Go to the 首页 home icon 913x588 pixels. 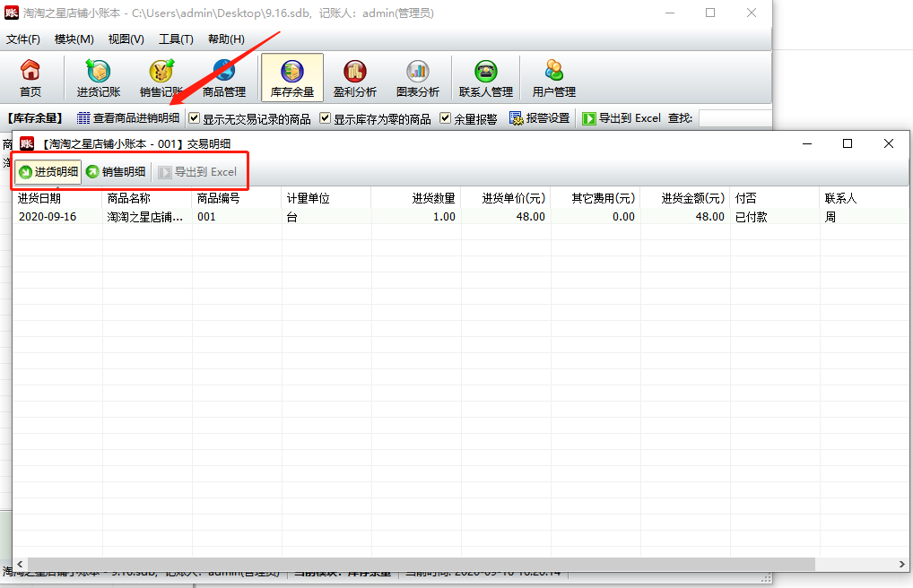(30, 78)
